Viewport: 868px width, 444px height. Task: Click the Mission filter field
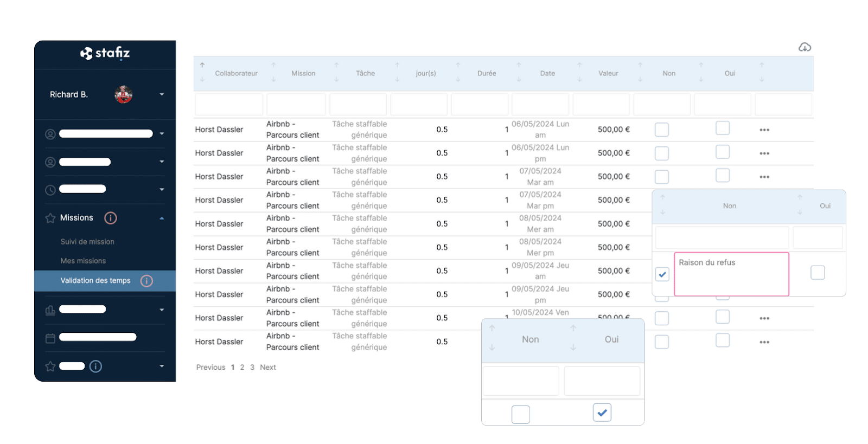(296, 105)
